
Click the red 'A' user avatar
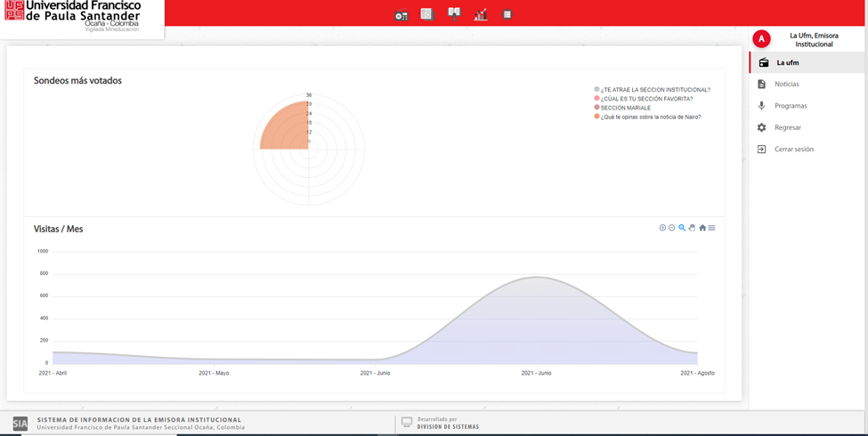(x=761, y=39)
